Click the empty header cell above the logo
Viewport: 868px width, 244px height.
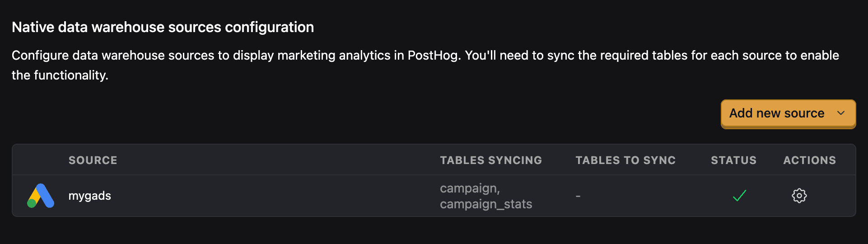(x=41, y=160)
